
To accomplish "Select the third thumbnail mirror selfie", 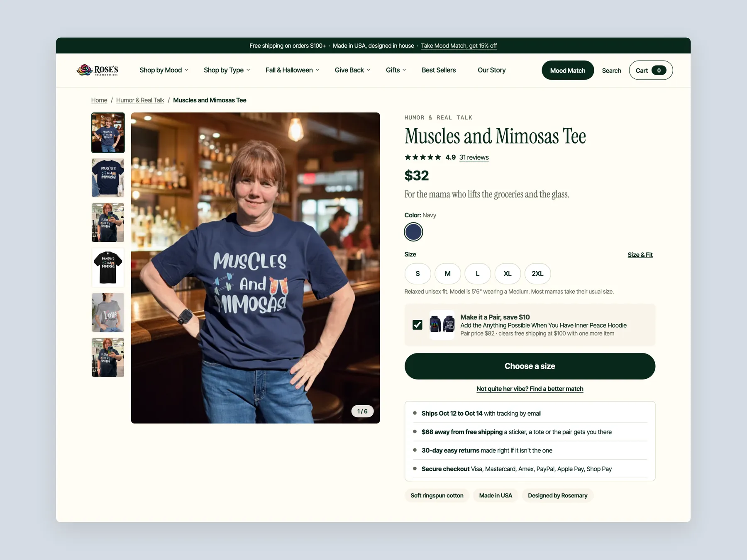I will tap(108, 223).
